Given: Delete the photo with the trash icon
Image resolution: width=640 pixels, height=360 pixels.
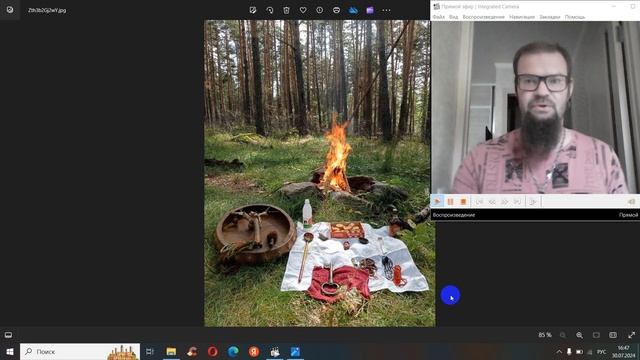Looking at the screenshot, I should pyautogui.click(x=287, y=10).
